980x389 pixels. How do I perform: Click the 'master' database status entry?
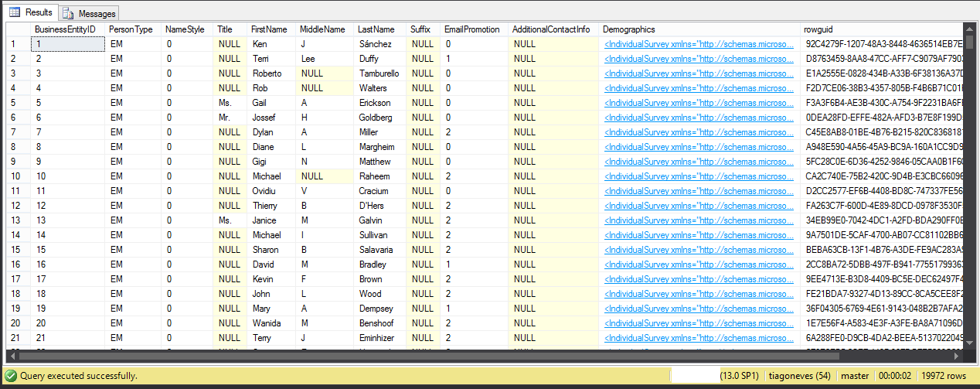855,376
